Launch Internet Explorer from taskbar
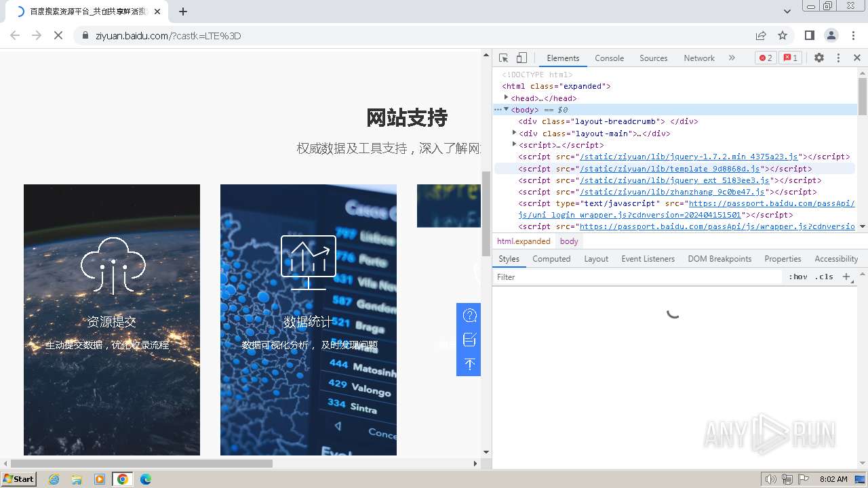 tap(54, 479)
